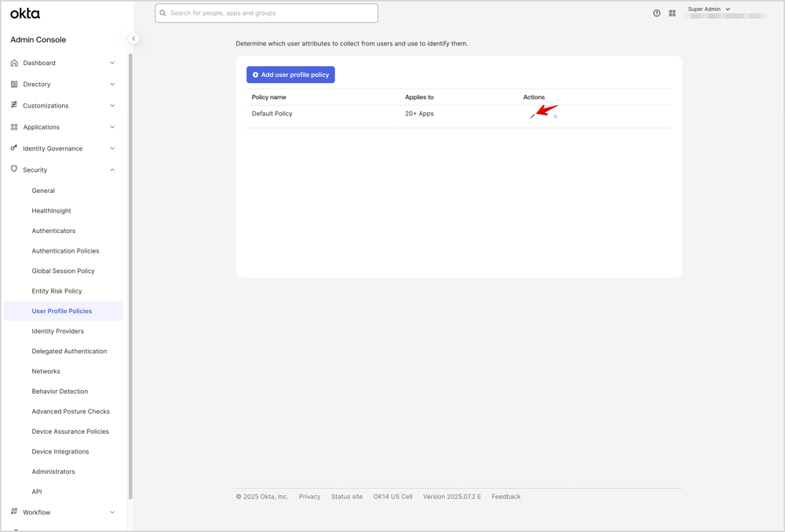Click the search people, apps and groups field
Image resolution: width=785 pixels, height=532 pixels.
click(x=266, y=13)
